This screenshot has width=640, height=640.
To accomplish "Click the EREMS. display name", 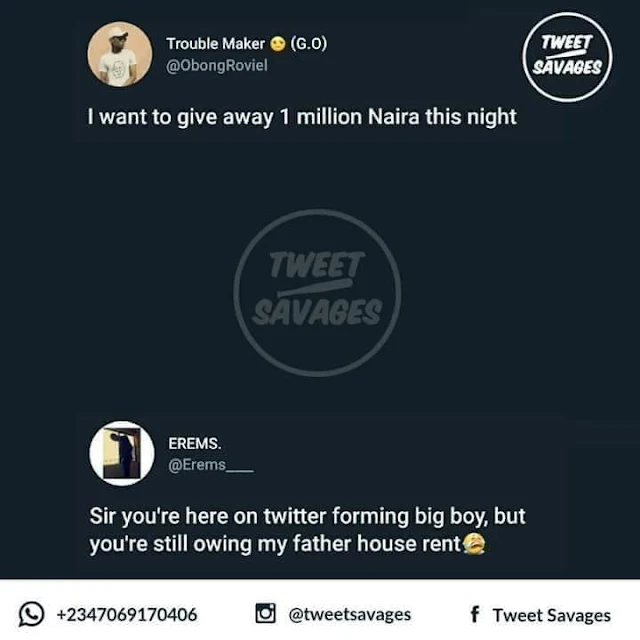I will click(x=195, y=443).
